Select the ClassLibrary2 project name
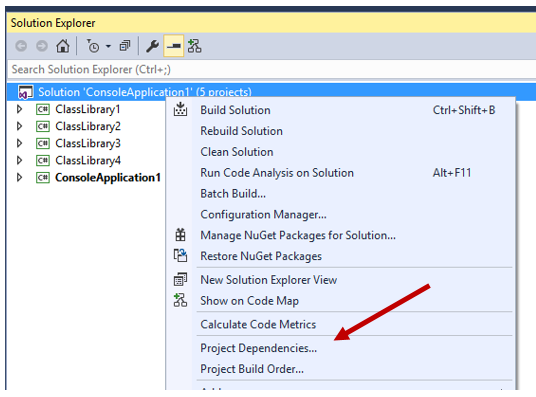 click(x=88, y=127)
